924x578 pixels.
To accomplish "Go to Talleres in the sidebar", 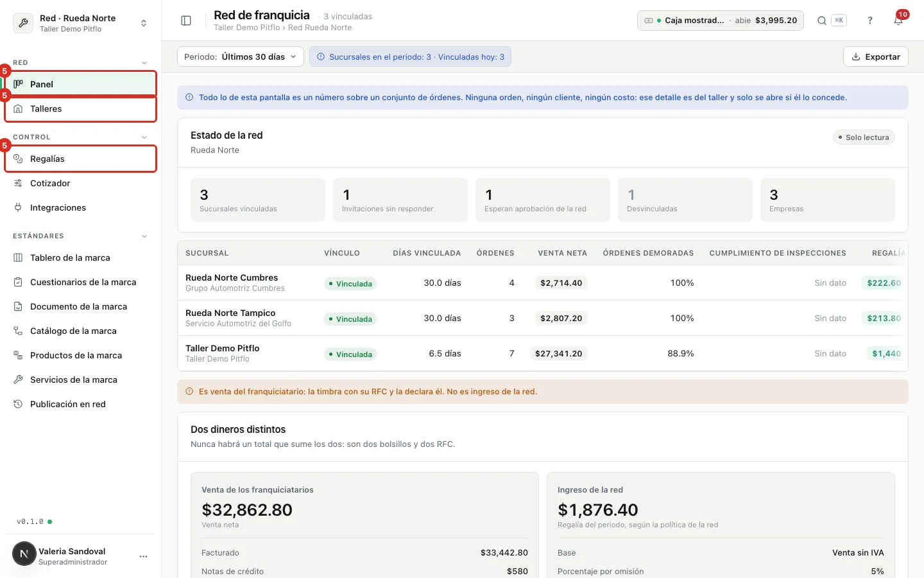I will 81,109.
